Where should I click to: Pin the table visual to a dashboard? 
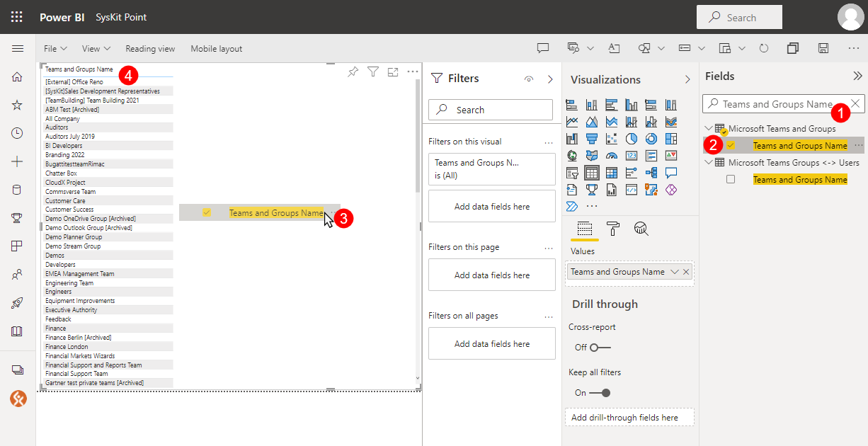click(353, 72)
